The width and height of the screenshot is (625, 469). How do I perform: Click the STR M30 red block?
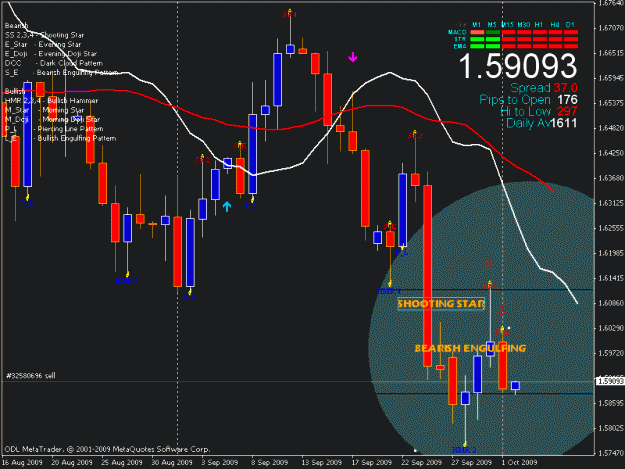pos(524,39)
